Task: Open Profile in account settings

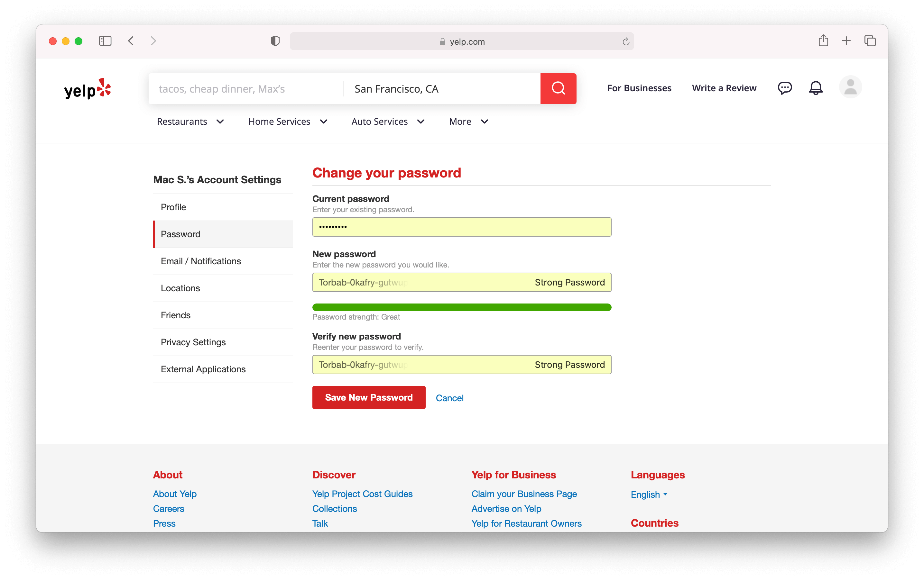Action: [223, 207]
